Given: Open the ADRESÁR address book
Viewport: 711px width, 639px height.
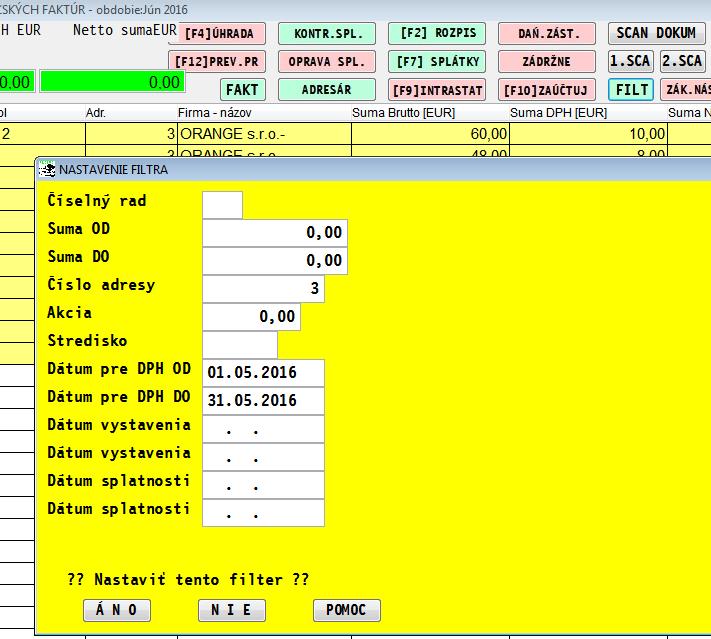Looking at the screenshot, I should (327, 90).
